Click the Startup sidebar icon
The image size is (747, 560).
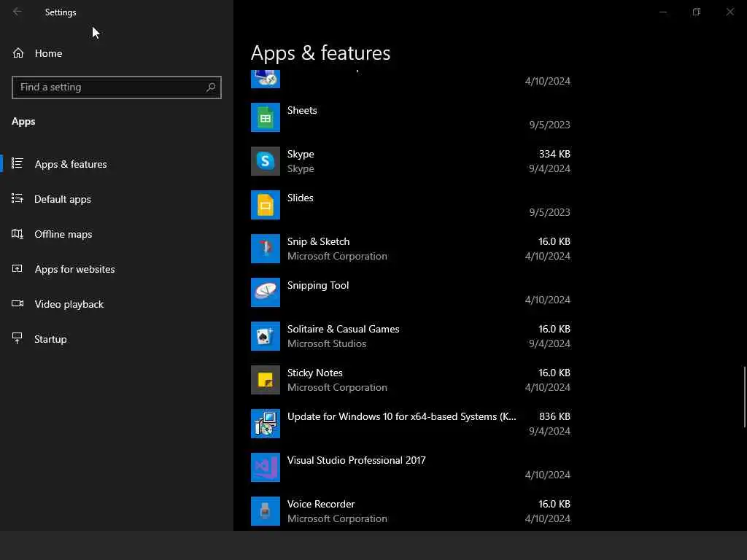(x=18, y=338)
